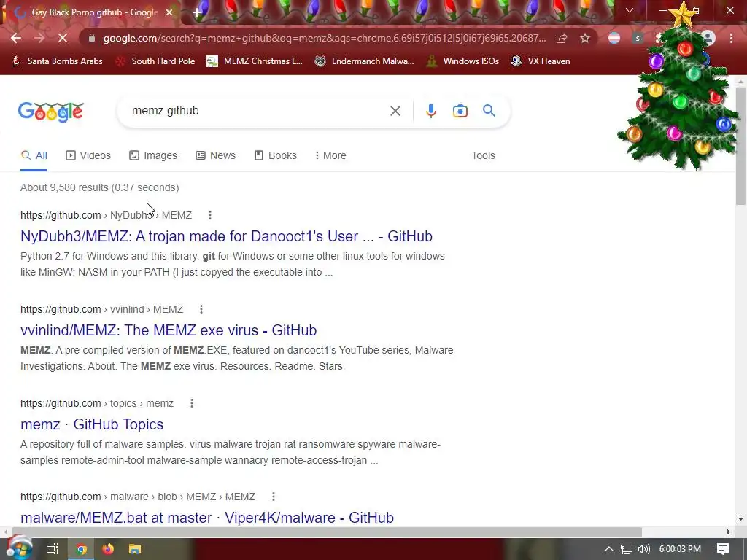The height and width of the screenshot is (560, 747).
Task: Open File Explorer from the taskbar
Action: tap(135, 549)
